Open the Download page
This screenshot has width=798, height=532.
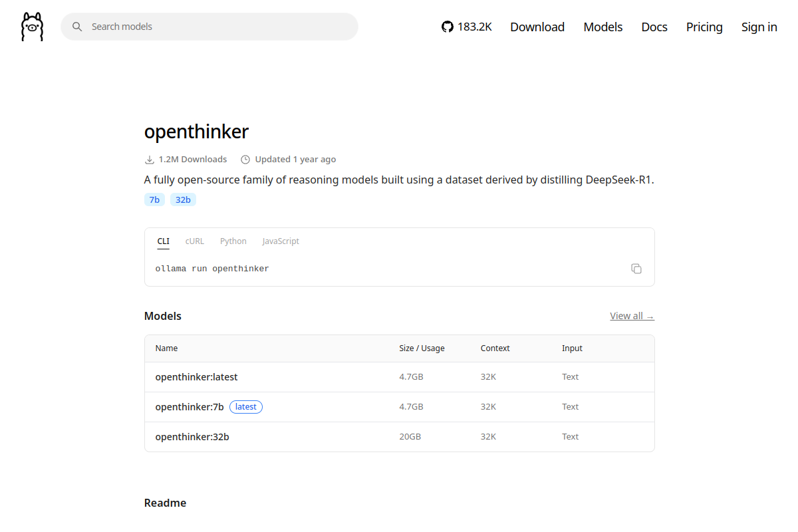537,27
